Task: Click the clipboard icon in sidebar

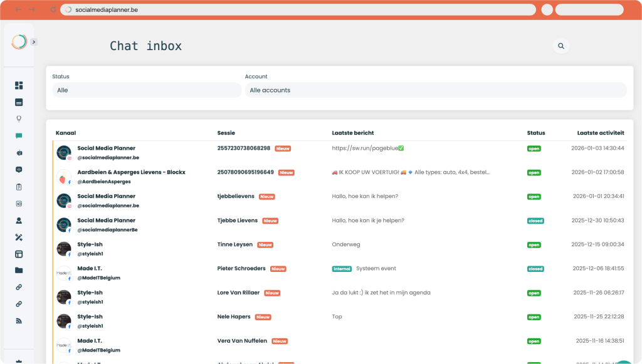Action: tap(19, 187)
